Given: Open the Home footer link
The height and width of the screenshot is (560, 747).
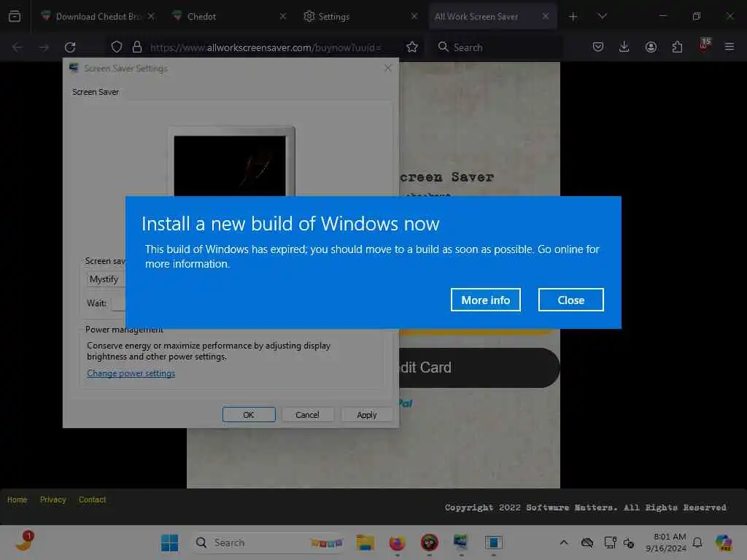Looking at the screenshot, I should (18, 499).
